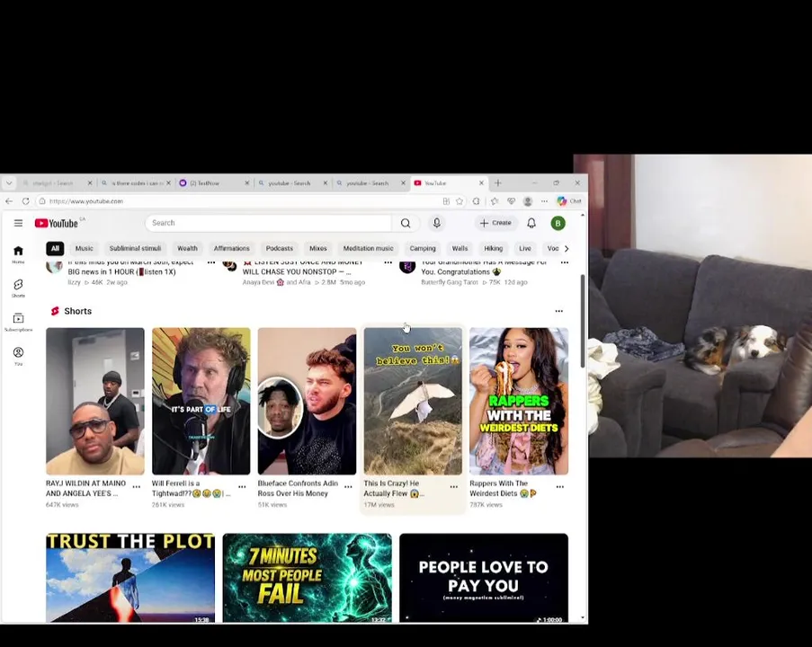Open more options for Grandmother message video
The height and width of the screenshot is (647, 812).
tap(565, 262)
